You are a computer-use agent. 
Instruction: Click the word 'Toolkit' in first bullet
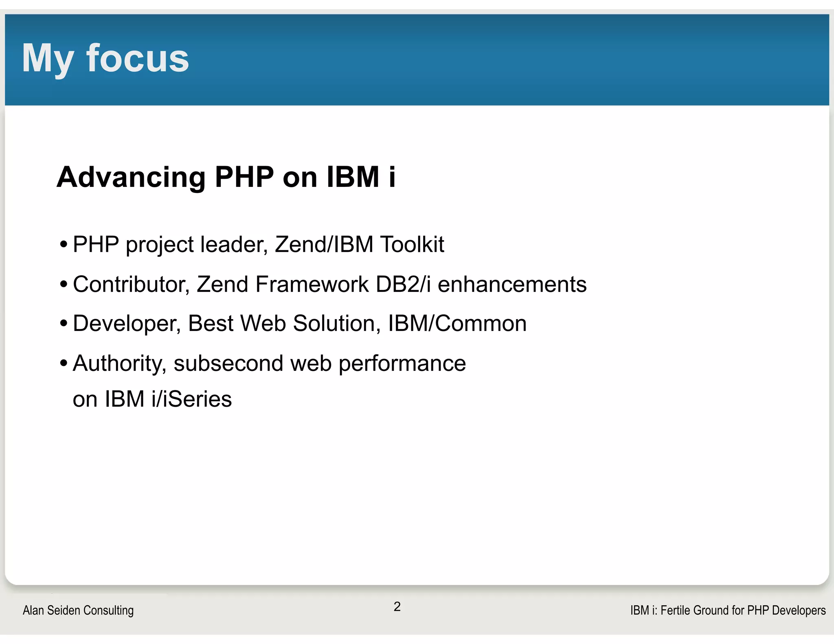[412, 245]
